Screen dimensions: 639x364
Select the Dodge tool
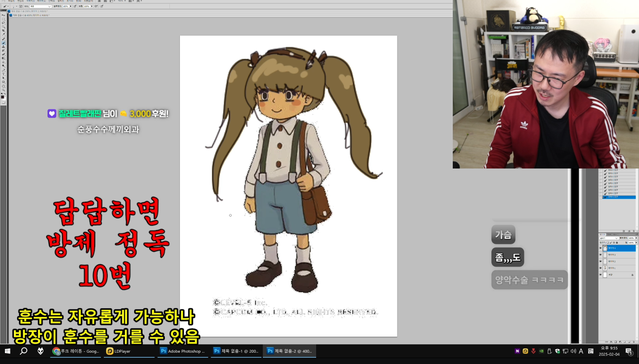tap(3, 66)
